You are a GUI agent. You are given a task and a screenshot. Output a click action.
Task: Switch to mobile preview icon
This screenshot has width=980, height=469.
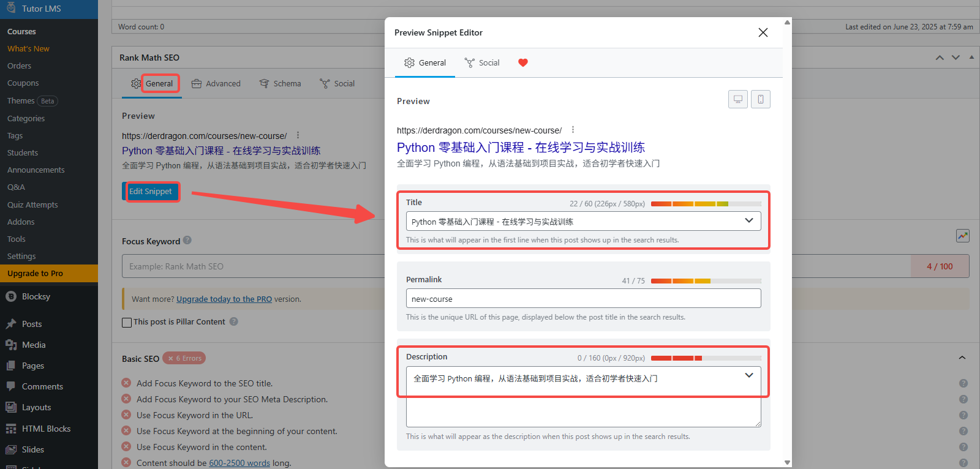tap(760, 99)
